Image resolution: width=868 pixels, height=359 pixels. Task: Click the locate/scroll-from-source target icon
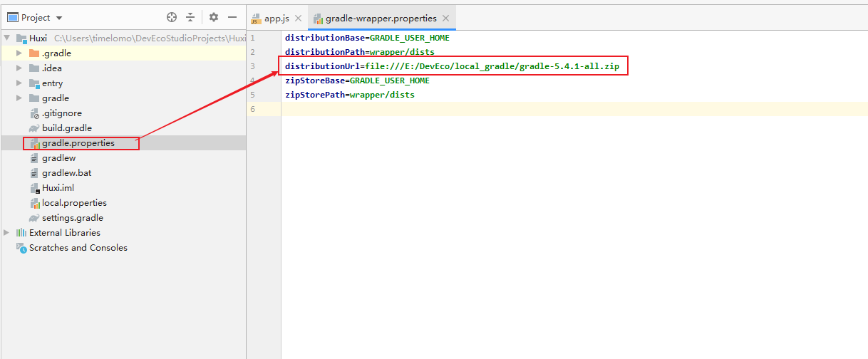click(172, 17)
